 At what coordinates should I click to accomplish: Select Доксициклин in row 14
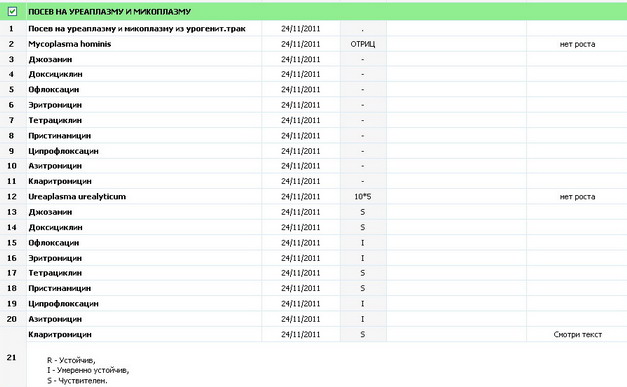click(x=55, y=227)
